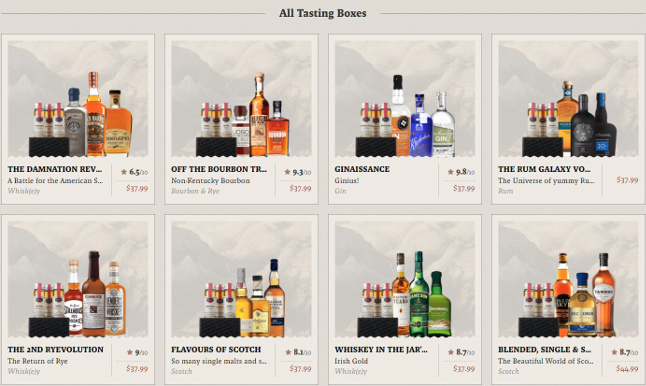The height and width of the screenshot is (386, 646).
Task: Click Blended, Single & S... bottles image
Action: pyautogui.click(x=568, y=279)
